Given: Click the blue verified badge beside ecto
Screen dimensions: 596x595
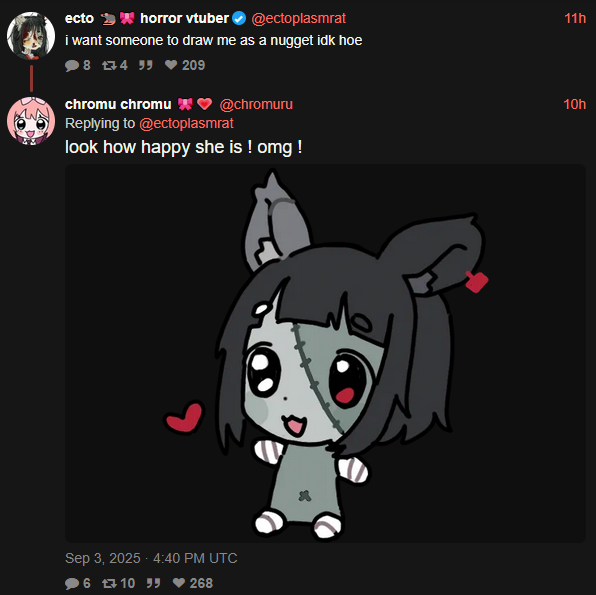Looking at the screenshot, I should pyautogui.click(x=239, y=18).
